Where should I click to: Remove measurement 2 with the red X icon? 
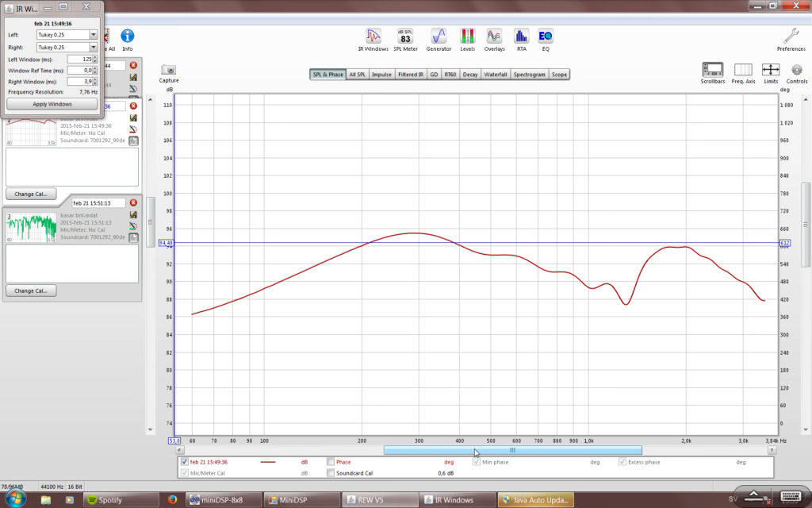coord(133,106)
